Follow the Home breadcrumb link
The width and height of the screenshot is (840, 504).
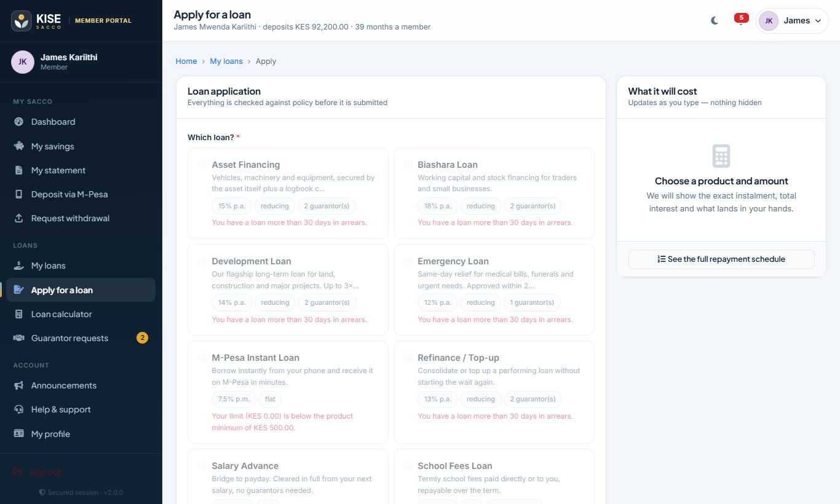click(x=186, y=61)
